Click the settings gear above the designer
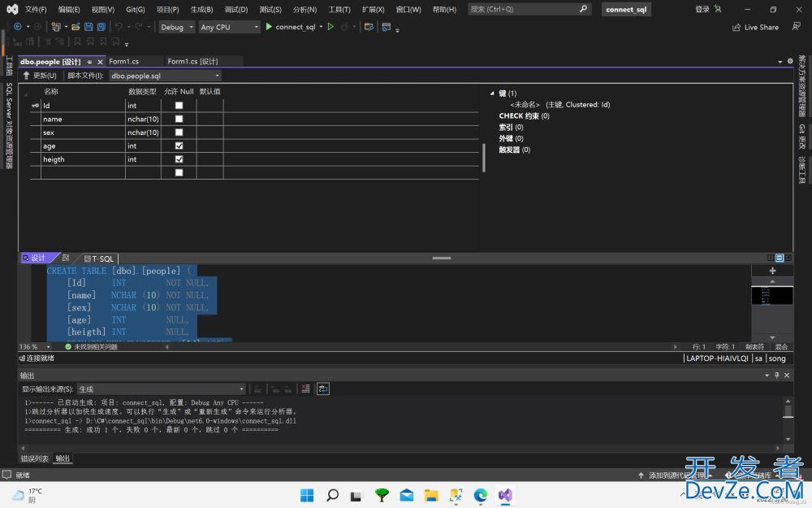 (x=790, y=61)
